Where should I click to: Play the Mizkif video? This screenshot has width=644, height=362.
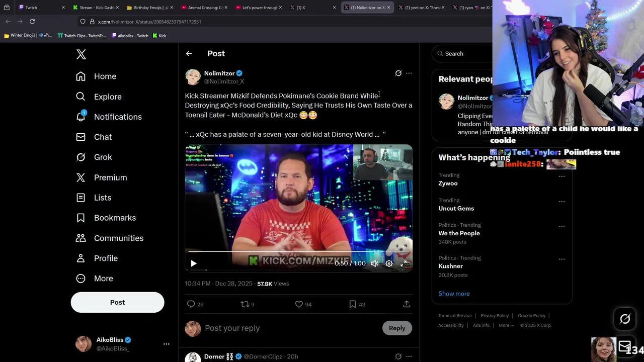pos(194,263)
